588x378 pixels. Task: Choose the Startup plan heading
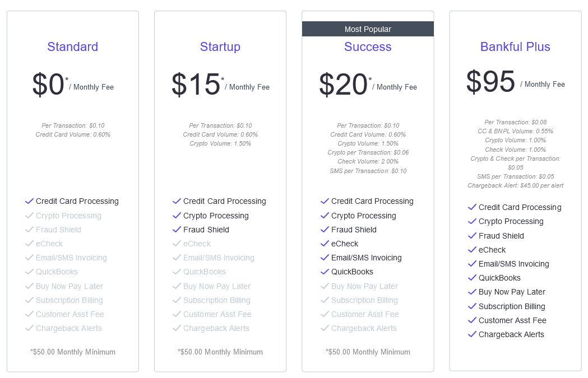click(220, 47)
